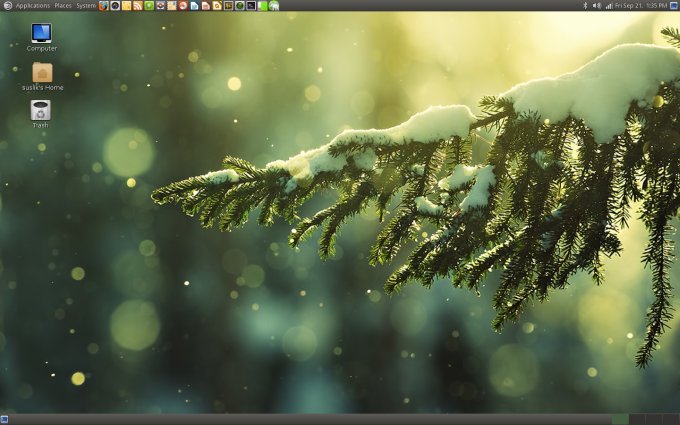
Task: Switch to the second workspace in the switcher
Action: click(637, 419)
